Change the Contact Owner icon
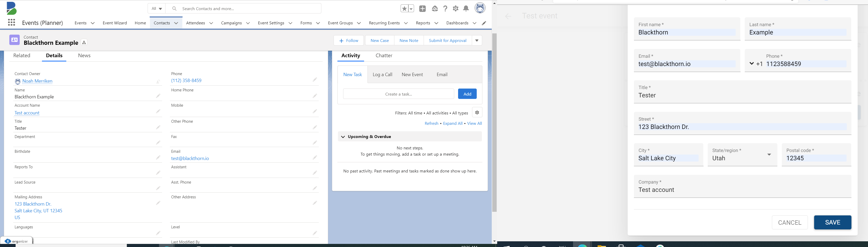868x247 pixels. pyautogui.click(x=158, y=82)
